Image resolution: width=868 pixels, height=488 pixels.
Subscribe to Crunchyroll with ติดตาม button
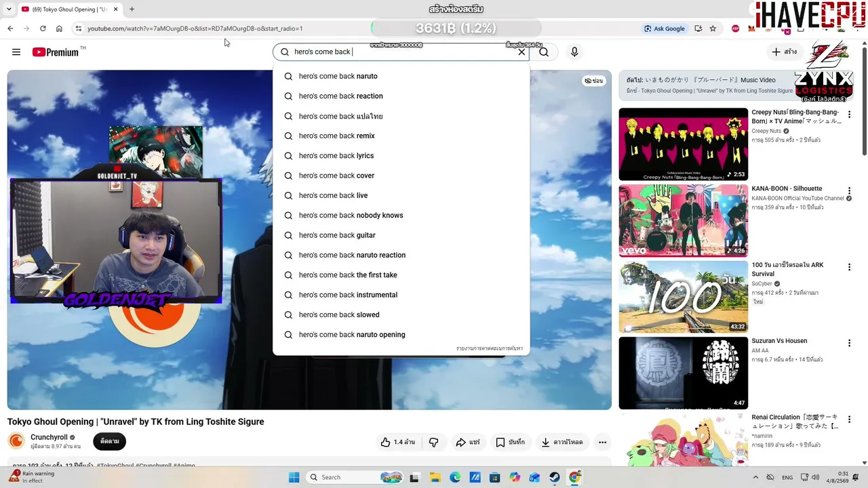109,441
